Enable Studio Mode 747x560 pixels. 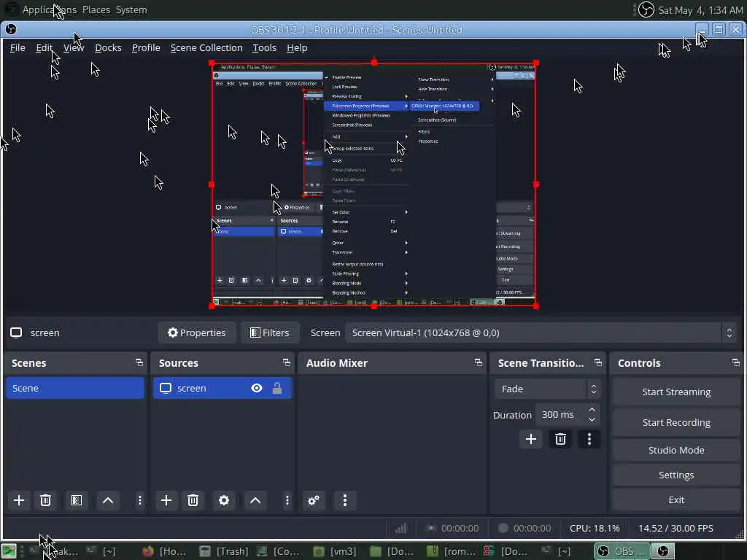(x=676, y=450)
